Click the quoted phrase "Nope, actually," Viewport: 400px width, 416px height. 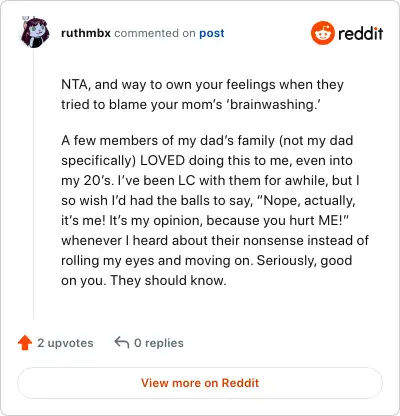305,201
